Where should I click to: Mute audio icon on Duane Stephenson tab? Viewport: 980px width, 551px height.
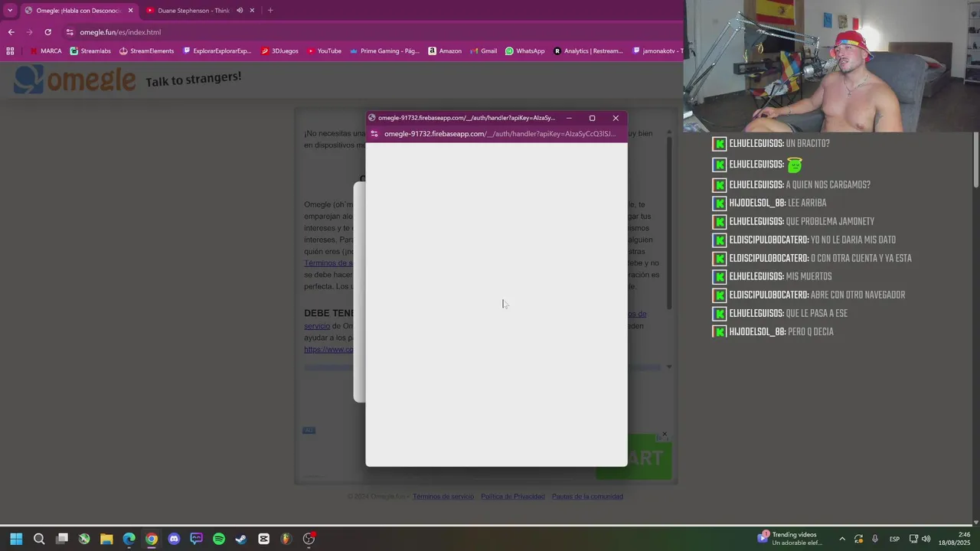coord(240,10)
